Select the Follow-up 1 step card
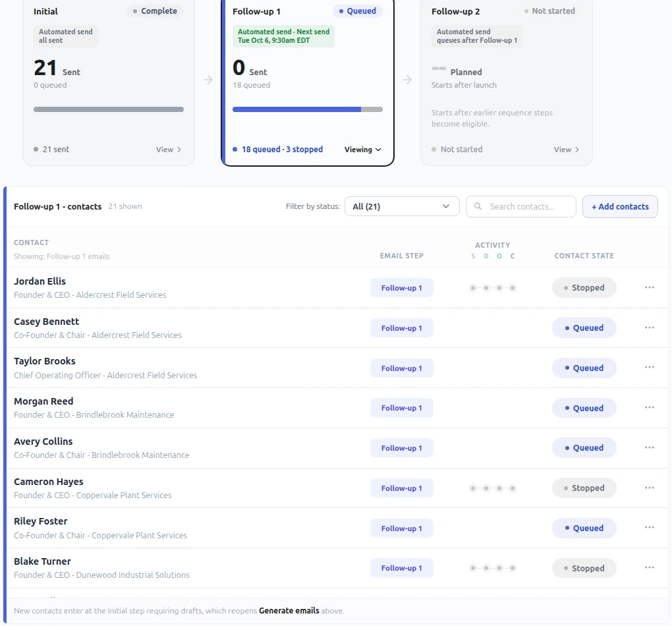The height and width of the screenshot is (626, 672). coord(307,82)
